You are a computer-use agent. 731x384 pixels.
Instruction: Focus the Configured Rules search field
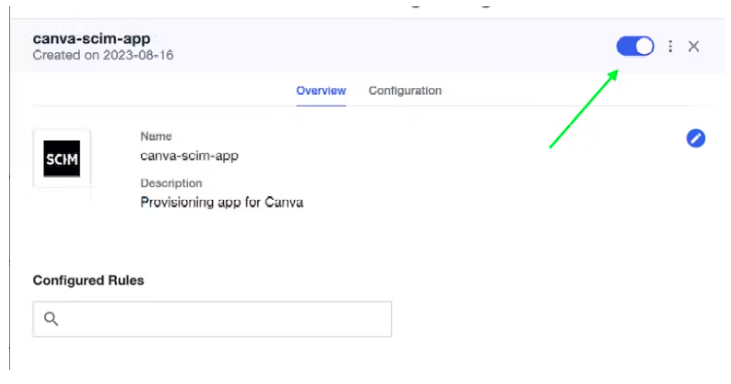pos(212,319)
